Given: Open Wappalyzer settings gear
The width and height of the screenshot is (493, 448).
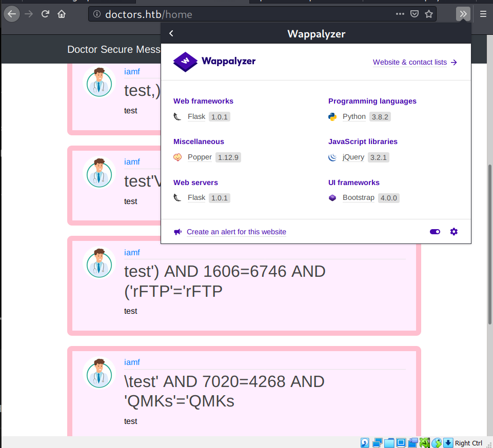Looking at the screenshot, I should pos(453,232).
